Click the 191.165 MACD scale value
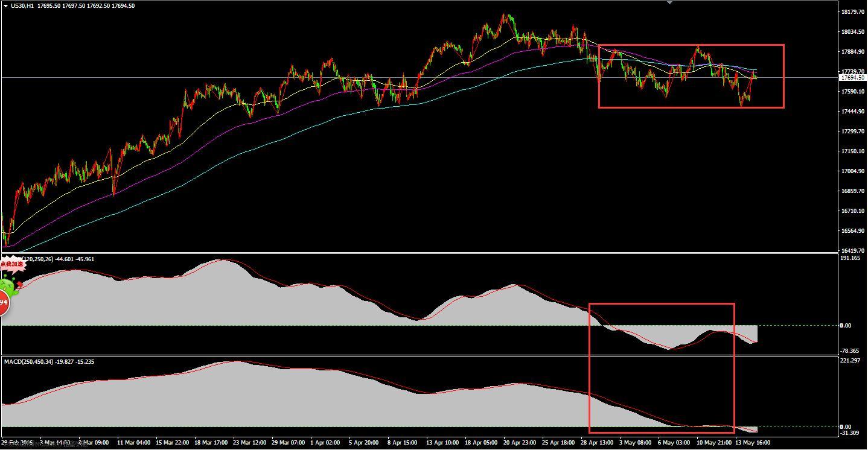Viewport: 868px width, 450px height. pyautogui.click(x=850, y=258)
